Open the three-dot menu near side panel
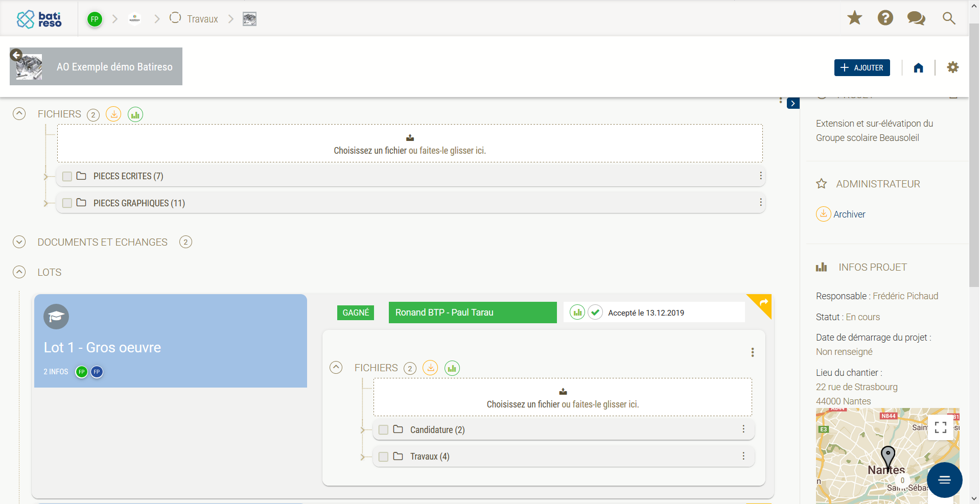 (x=781, y=100)
